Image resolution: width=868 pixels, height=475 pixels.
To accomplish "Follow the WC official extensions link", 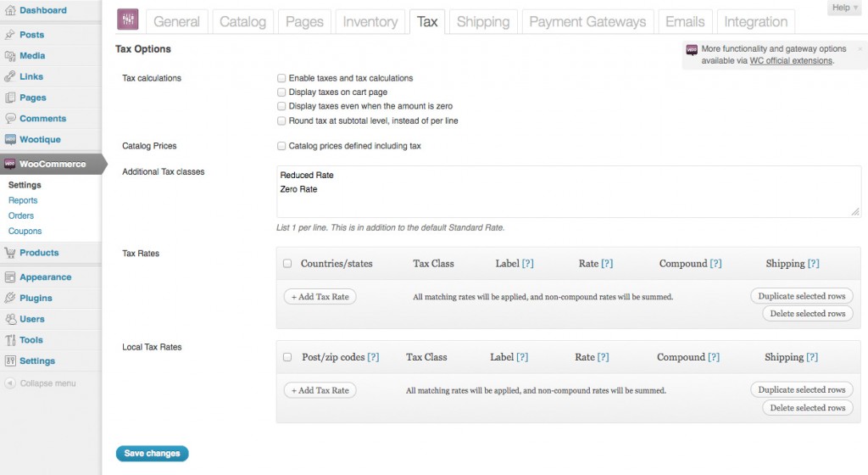I will (791, 61).
